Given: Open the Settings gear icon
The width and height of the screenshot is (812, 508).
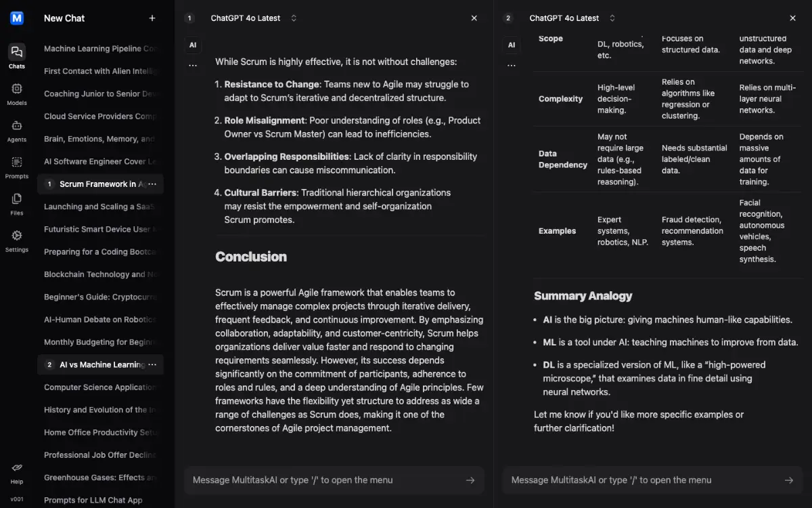Looking at the screenshot, I should [x=17, y=240].
